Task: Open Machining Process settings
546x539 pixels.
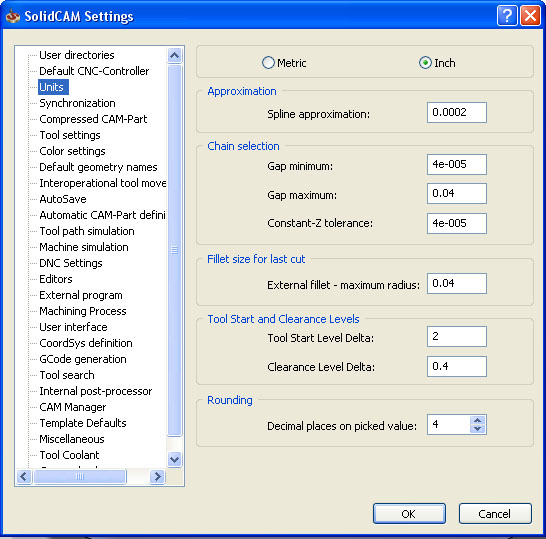Action: 83,311
